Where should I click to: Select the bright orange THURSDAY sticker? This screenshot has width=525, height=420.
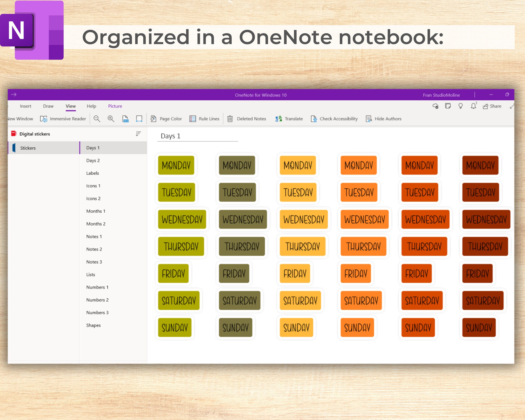[x=364, y=246]
